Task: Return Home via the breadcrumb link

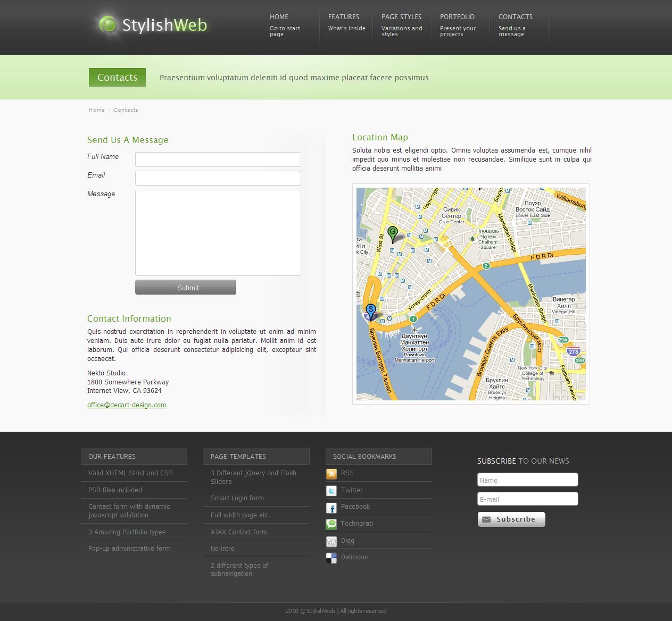Action: click(x=96, y=110)
